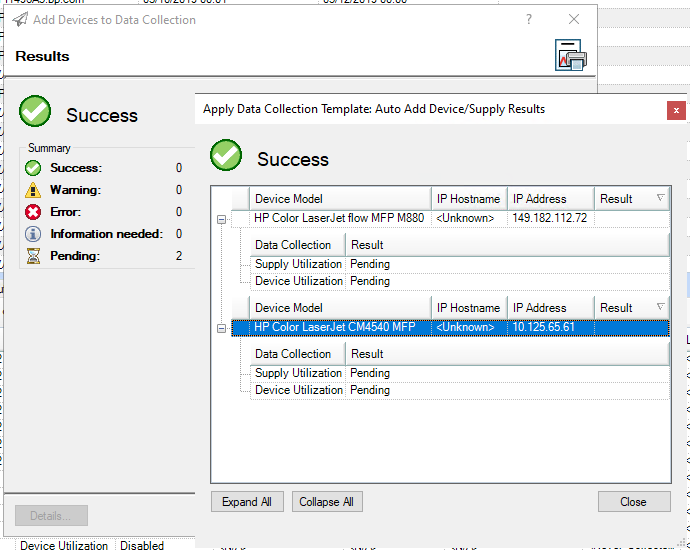Click the green Success icon in Add Devices window
Image resolution: width=690 pixels, height=551 pixels.
point(35,111)
